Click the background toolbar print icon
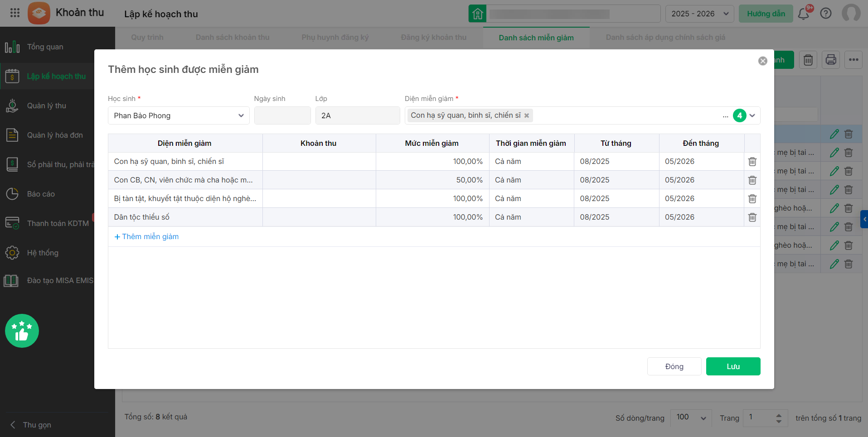 (x=830, y=60)
